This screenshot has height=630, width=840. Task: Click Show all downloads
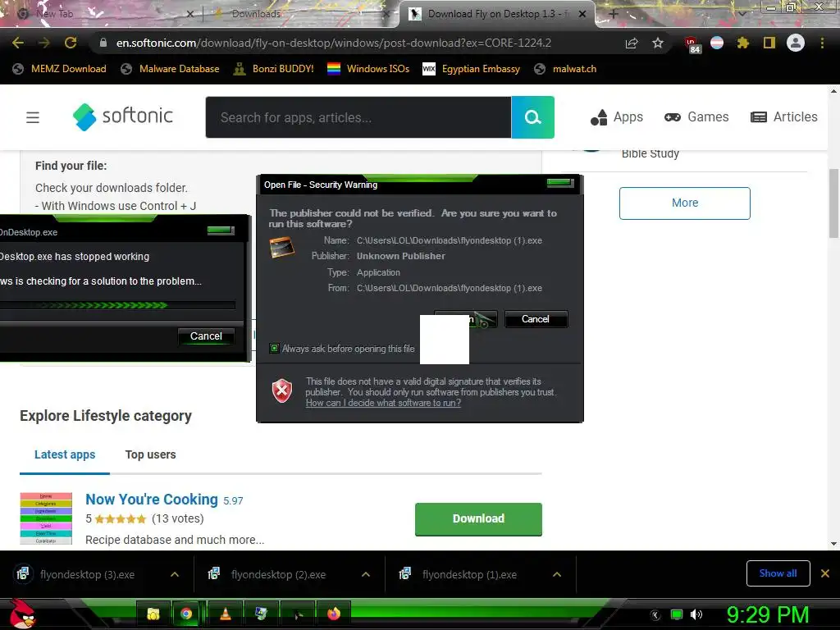point(778,573)
